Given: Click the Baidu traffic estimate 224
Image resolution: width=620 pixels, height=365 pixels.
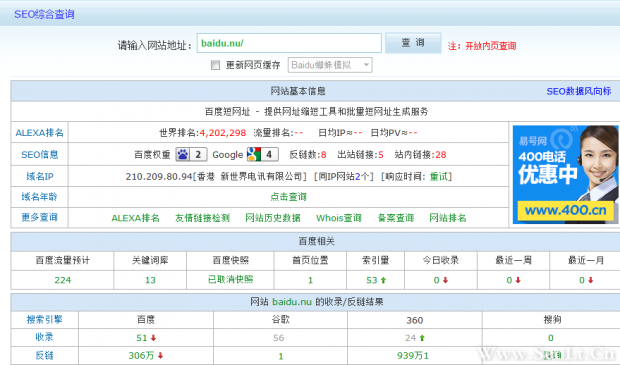Looking at the screenshot, I should (x=62, y=280).
